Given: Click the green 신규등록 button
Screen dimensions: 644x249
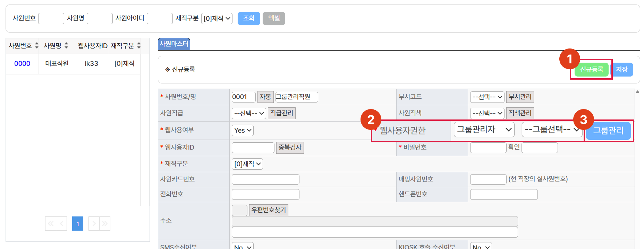Looking at the screenshot, I should [591, 70].
